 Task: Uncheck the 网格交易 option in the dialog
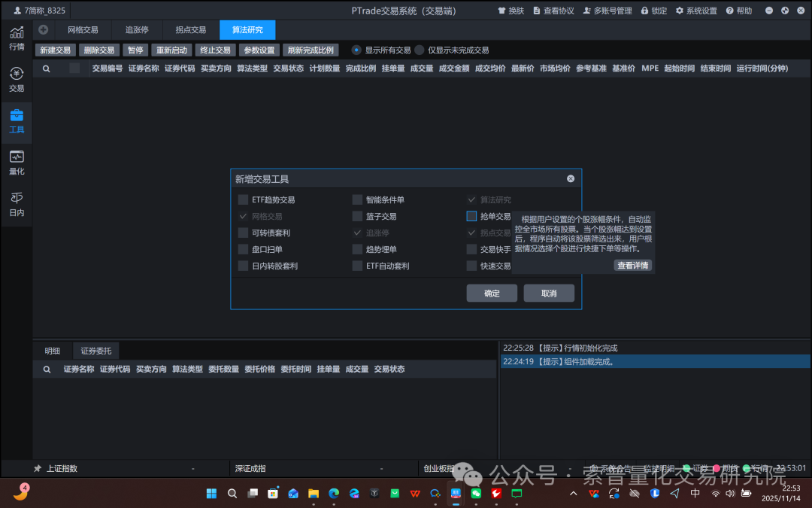pos(243,216)
